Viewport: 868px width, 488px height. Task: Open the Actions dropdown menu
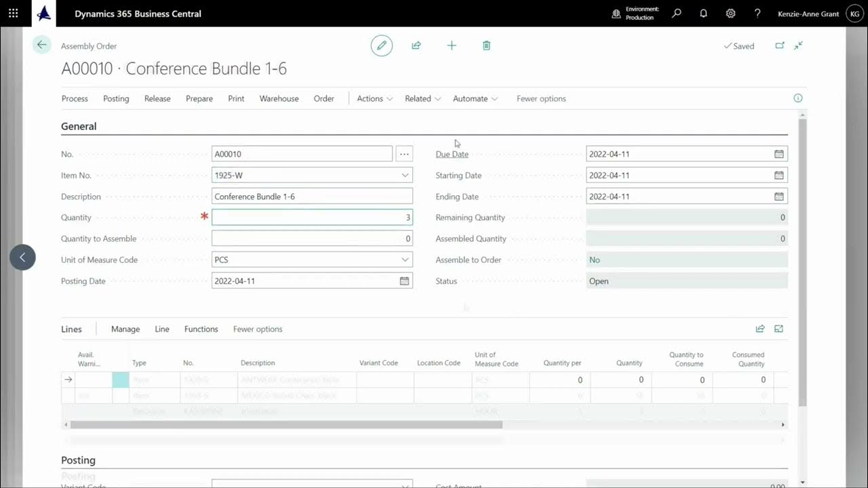[x=374, y=98]
